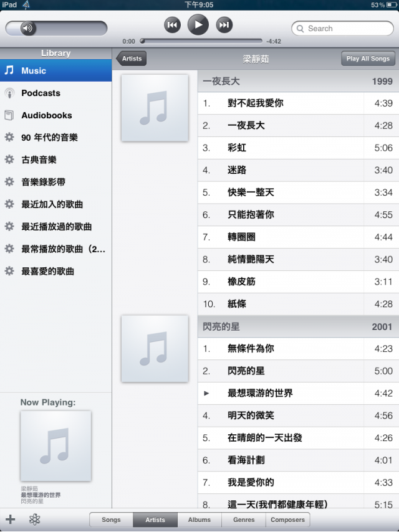Skip to previous track
This screenshot has width=399, height=532.
173,25
